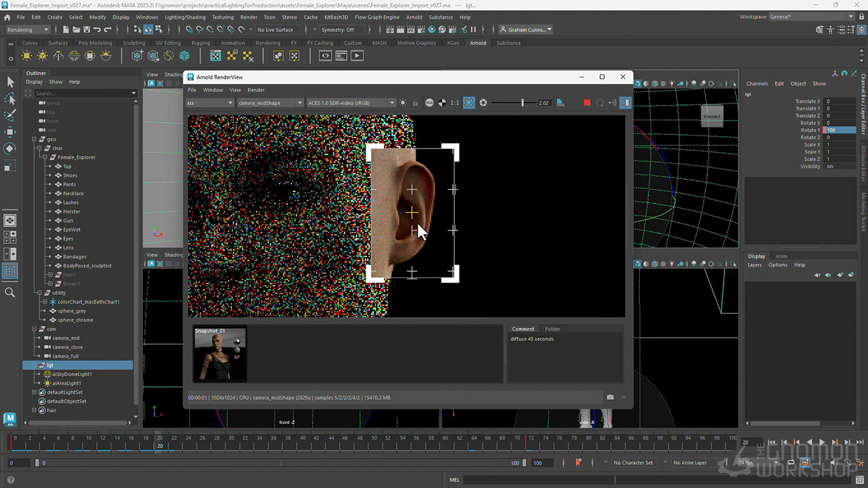The image size is (868, 488).
Task: Toggle crop region tool in RenderView
Action: coord(469,103)
